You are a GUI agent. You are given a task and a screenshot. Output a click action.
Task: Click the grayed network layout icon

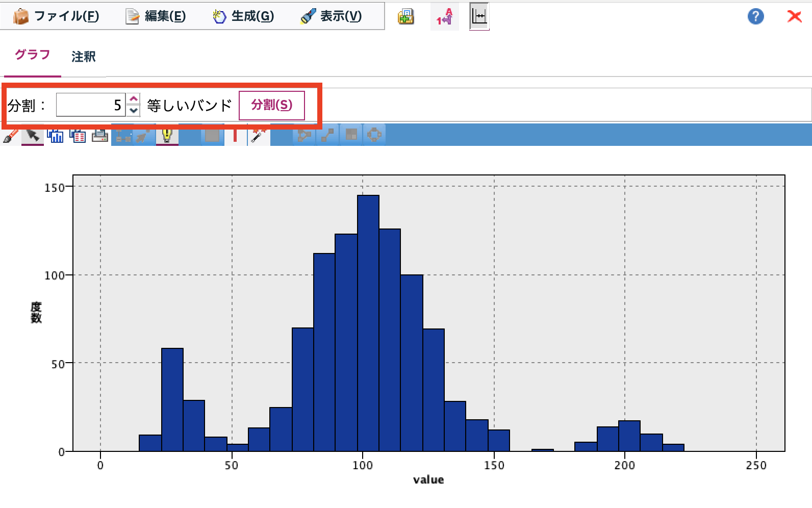304,135
